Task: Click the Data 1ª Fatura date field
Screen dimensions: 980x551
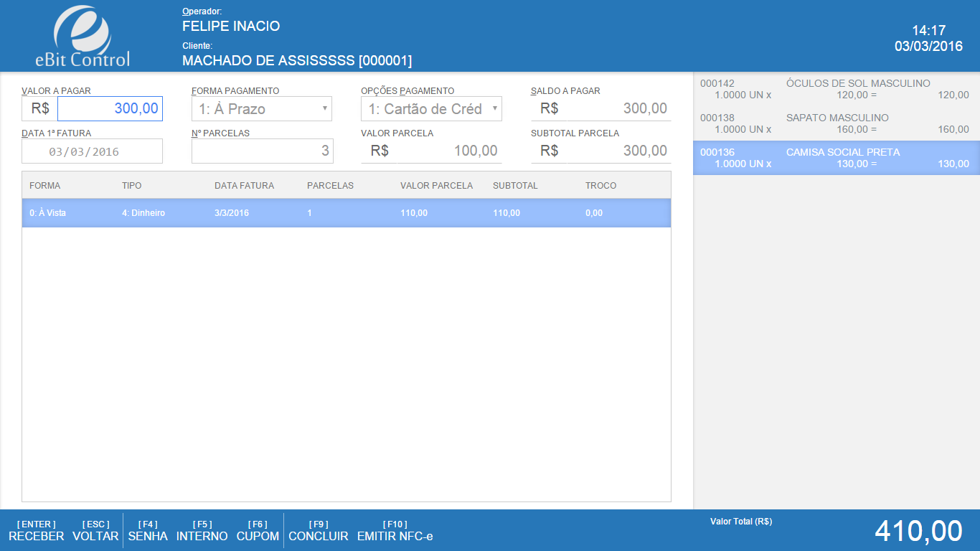Action: (x=92, y=151)
